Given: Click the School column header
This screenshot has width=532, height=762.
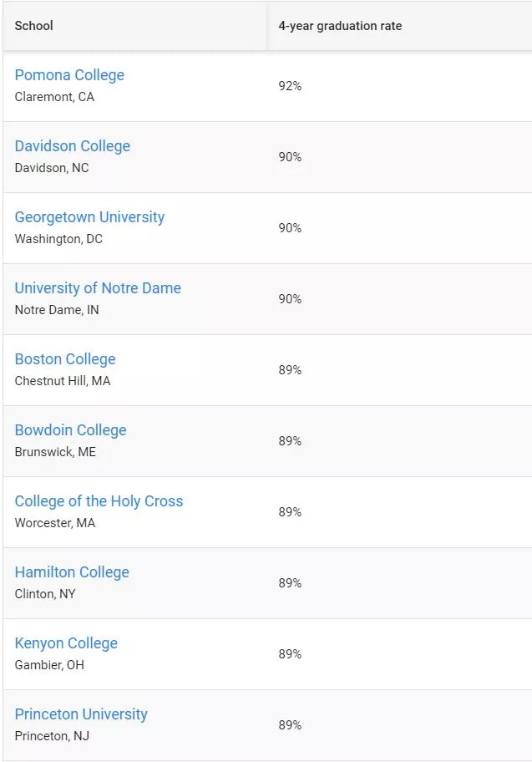Looking at the screenshot, I should [33, 26].
